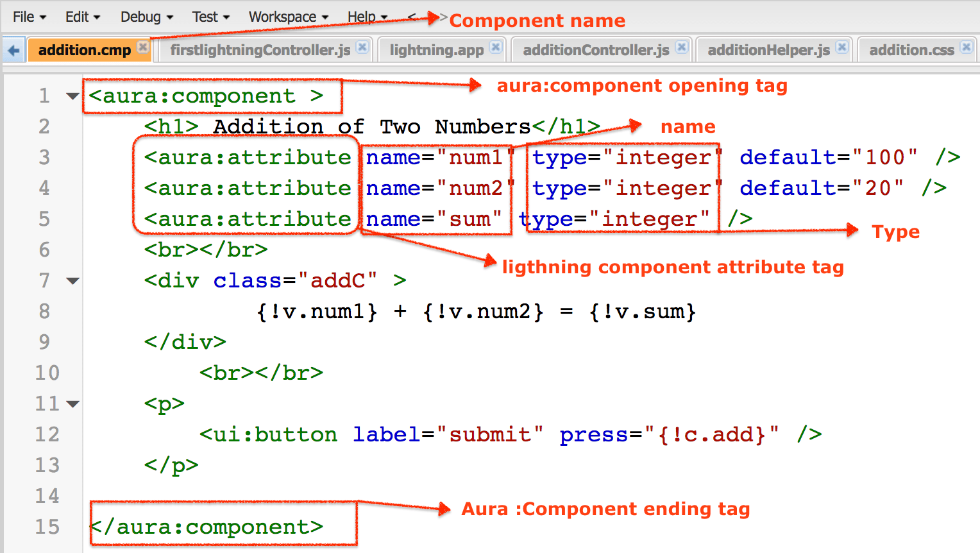Switch to the additionController.js tab
This screenshot has height=553, width=980.
click(596, 49)
